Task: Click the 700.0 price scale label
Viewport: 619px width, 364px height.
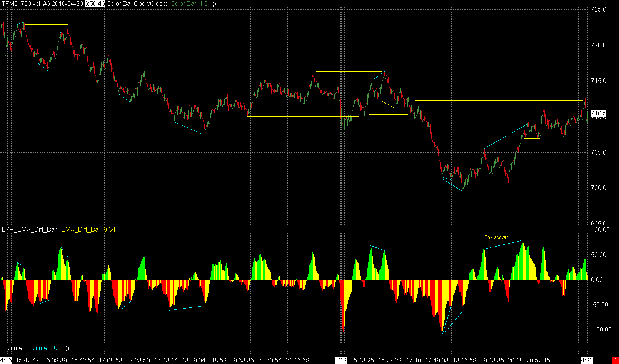Action: [x=599, y=188]
